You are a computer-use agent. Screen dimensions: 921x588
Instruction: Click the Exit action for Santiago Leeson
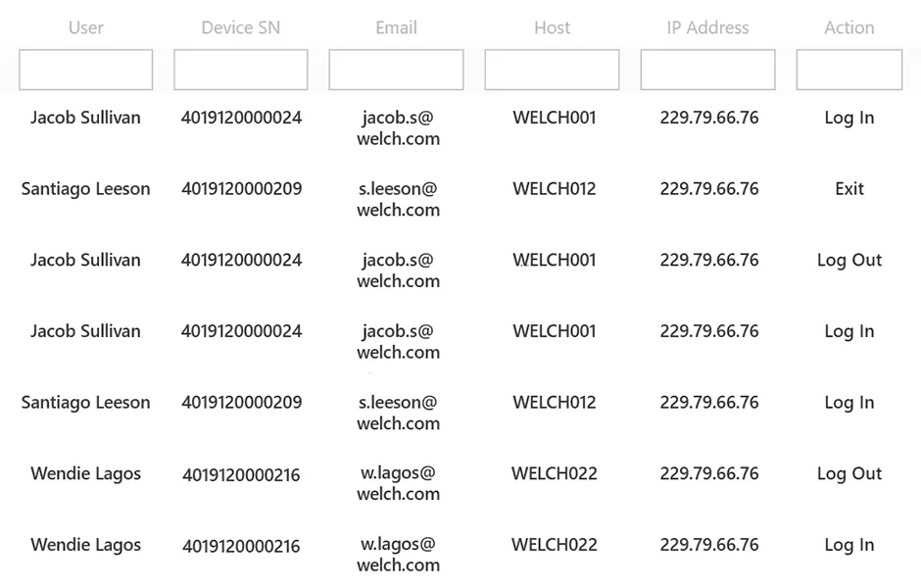(x=849, y=189)
